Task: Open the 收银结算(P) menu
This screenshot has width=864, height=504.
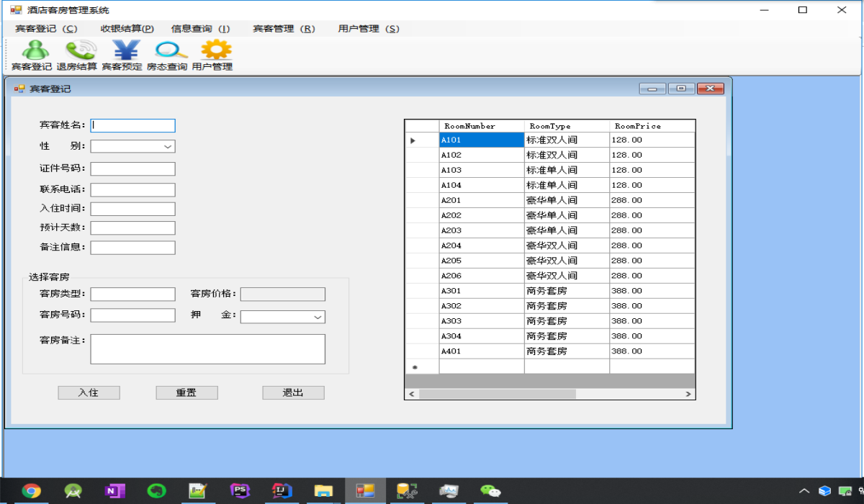Action: 127,29
